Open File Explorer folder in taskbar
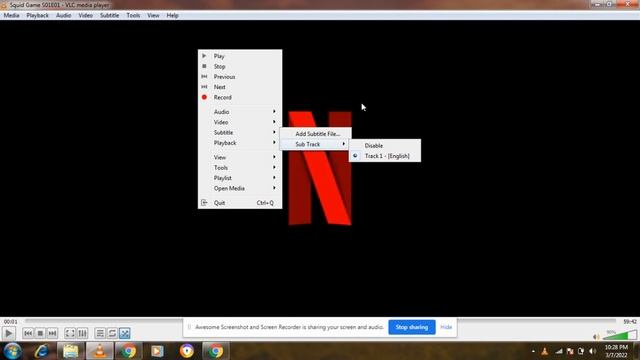Image resolution: width=640 pixels, height=360 pixels. pyautogui.click(x=71, y=351)
